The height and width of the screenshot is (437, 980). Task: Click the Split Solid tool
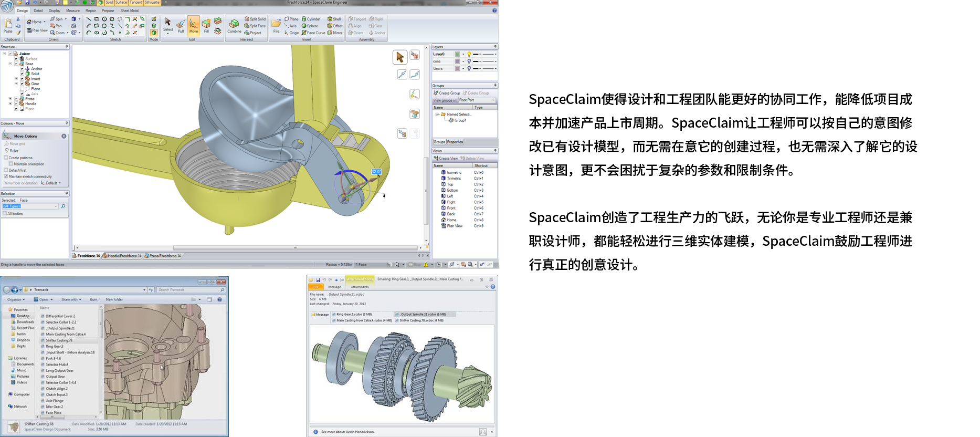click(255, 19)
